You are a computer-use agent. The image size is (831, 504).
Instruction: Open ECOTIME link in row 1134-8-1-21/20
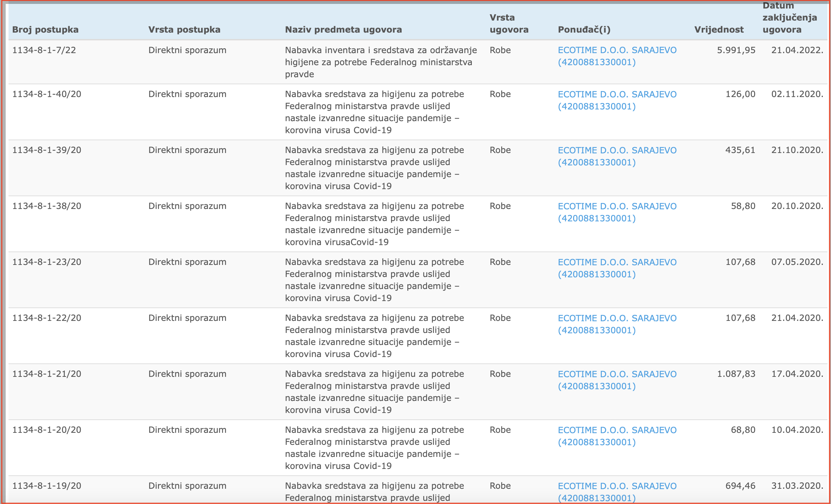(x=617, y=380)
